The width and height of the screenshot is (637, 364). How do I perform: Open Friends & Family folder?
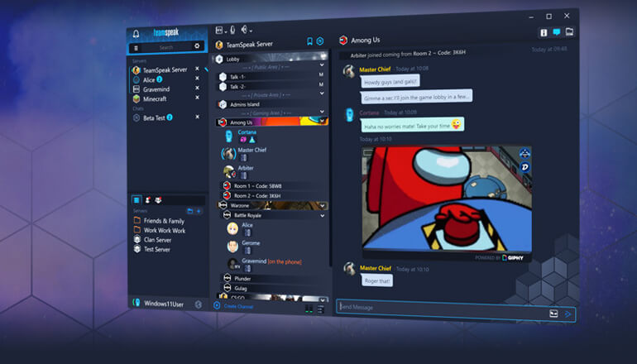click(x=164, y=221)
